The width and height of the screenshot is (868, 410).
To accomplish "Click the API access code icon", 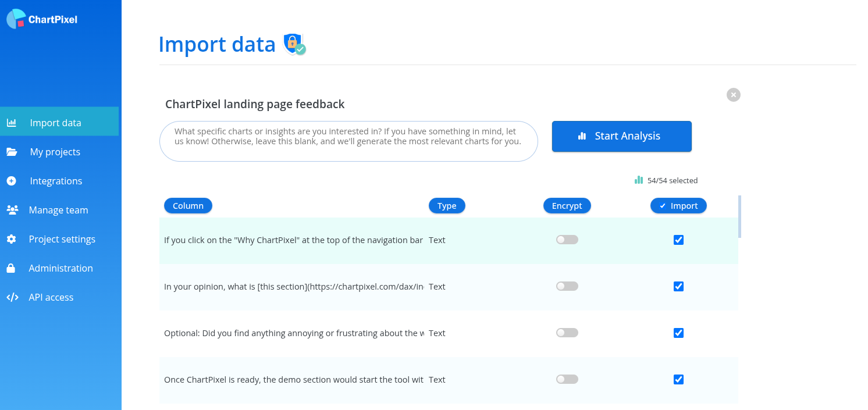I will [12, 297].
